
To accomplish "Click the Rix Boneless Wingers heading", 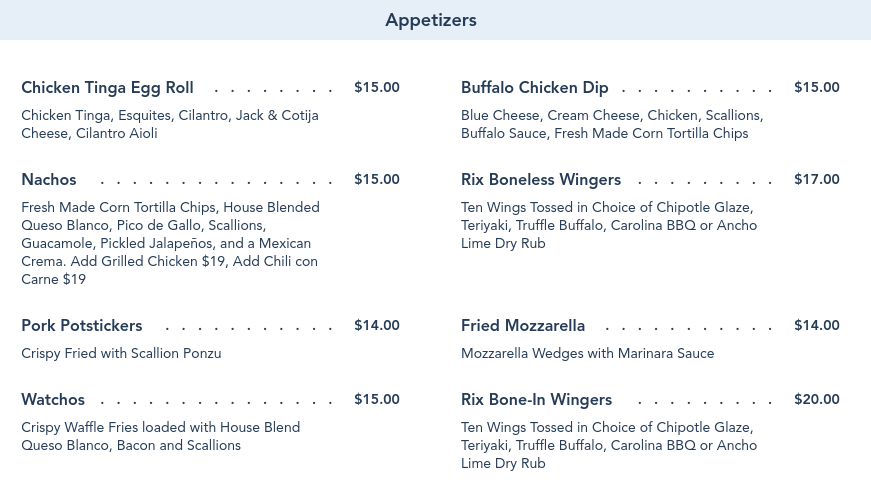I will tap(540, 179).
